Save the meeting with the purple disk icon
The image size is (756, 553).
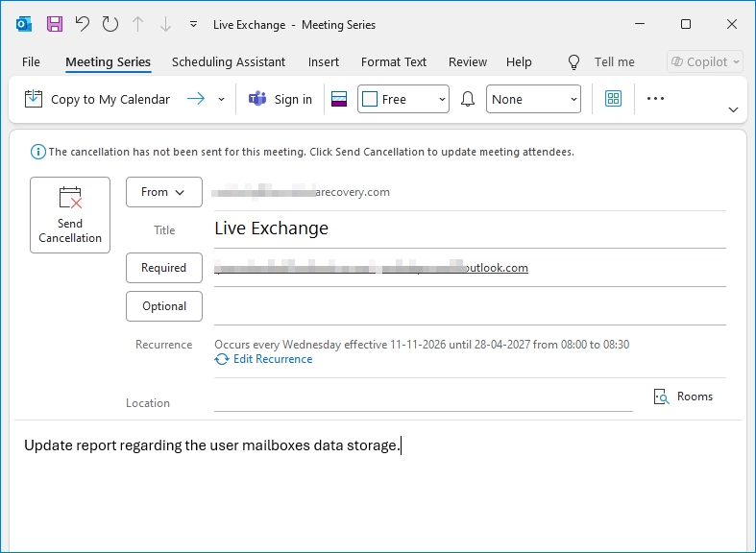pos(55,24)
